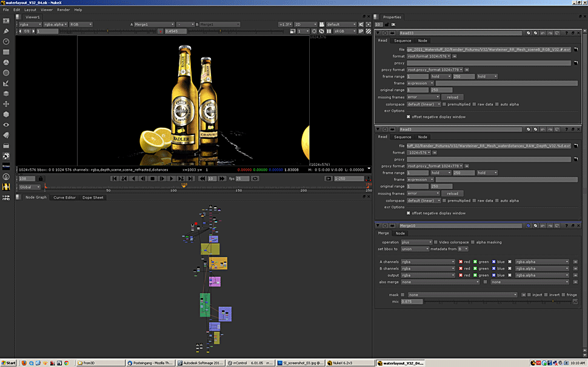Open the Views nodes eye icon

click(6, 125)
